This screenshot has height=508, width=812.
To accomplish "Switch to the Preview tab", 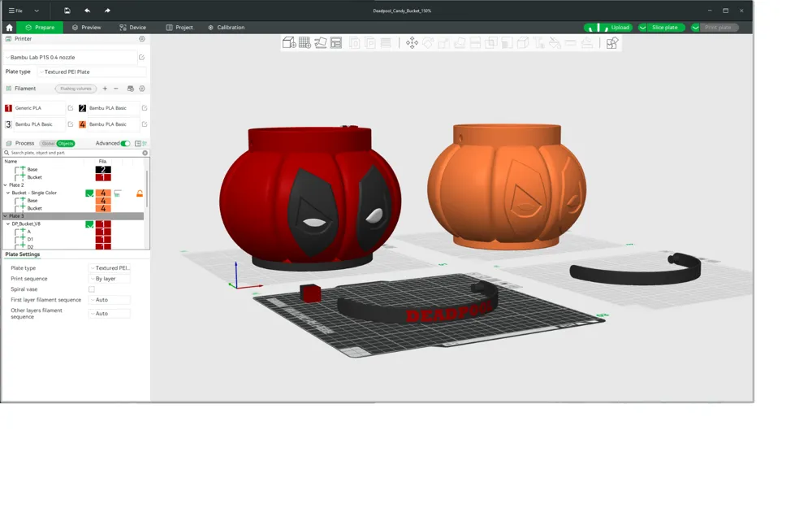I will [x=87, y=28].
